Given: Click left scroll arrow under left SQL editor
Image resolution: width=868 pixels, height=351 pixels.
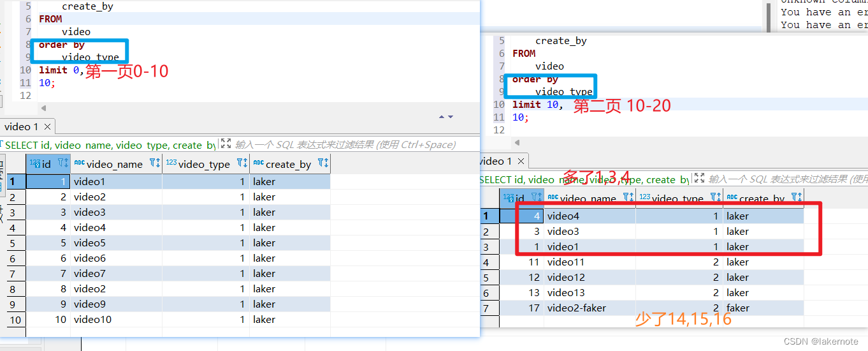Looking at the screenshot, I should [43, 108].
